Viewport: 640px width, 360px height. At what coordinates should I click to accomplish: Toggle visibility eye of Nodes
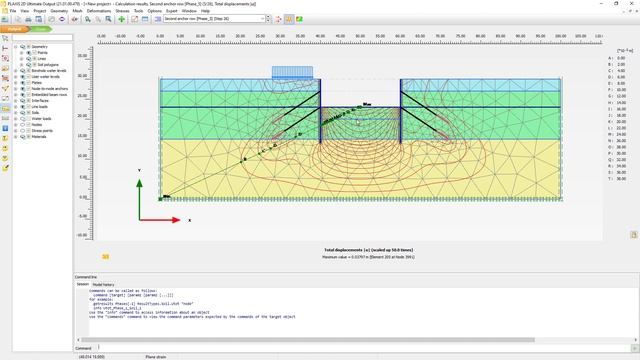(x=23, y=124)
